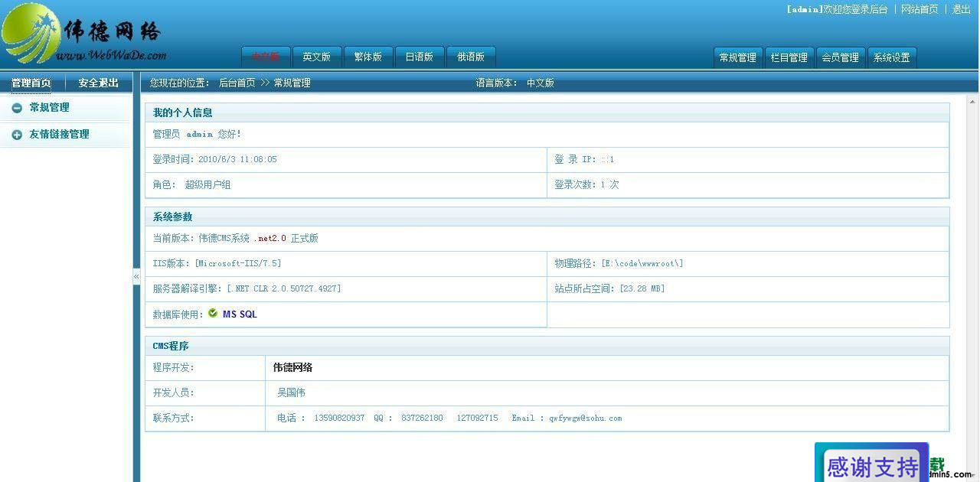The width and height of the screenshot is (980, 482).
Task: Switch to 中文版 language tab
Action: [x=266, y=57]
